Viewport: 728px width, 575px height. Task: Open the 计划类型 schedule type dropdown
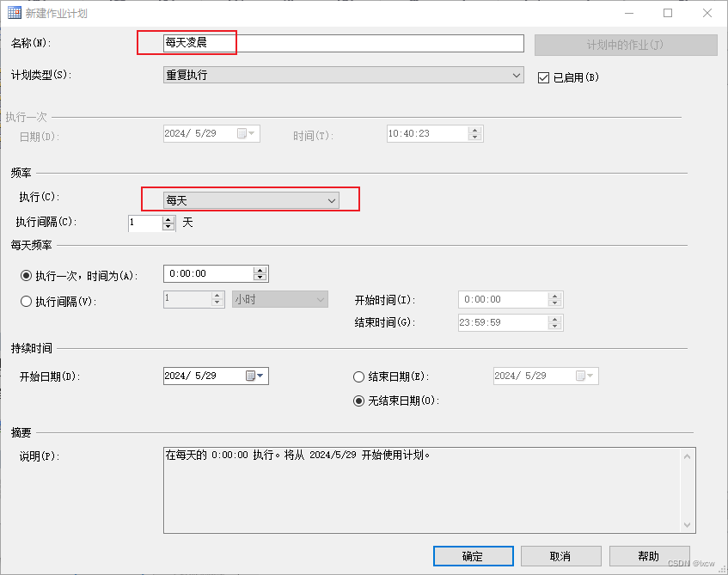click(x=517, y=75)
